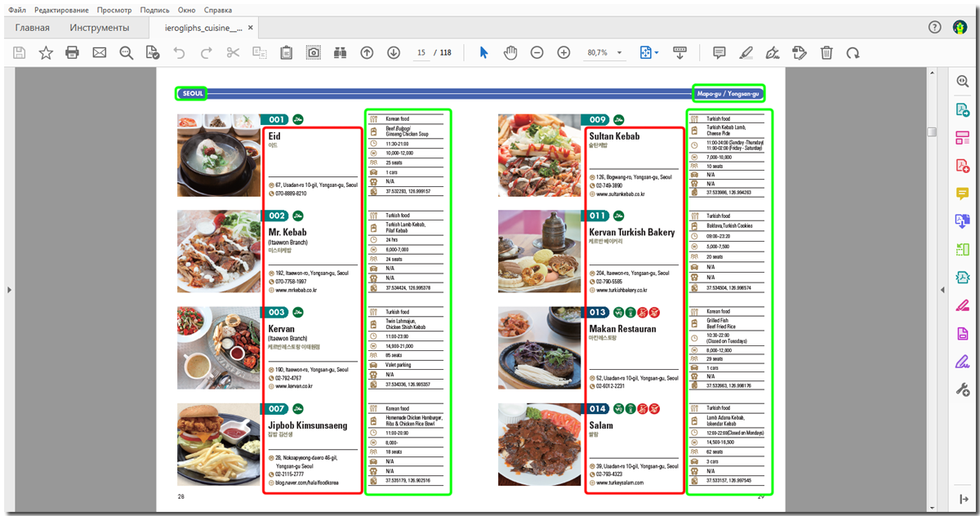The width and height of the screenshot is (980, 516).
Task: Add a sticky note comment from toolbar
Action: click(x=719, y=53)
